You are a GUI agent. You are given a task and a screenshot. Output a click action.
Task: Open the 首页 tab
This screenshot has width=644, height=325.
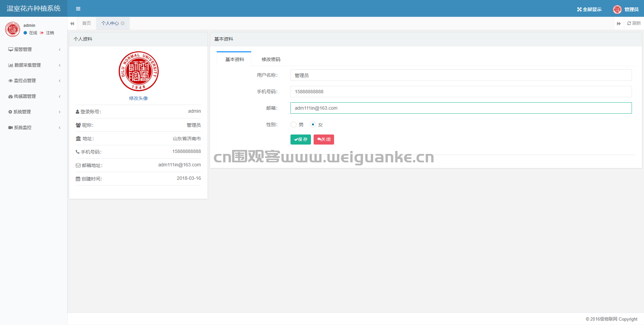coord(87,23)
